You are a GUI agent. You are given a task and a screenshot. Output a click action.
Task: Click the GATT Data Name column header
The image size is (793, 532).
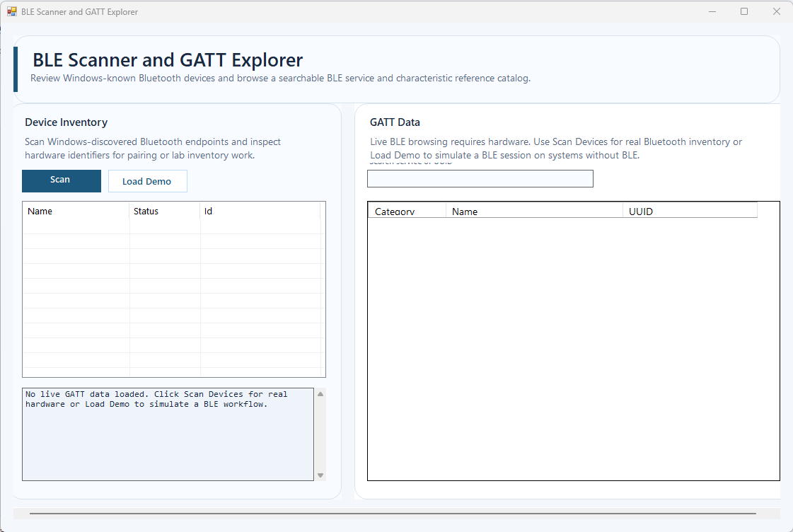(534, 211)
